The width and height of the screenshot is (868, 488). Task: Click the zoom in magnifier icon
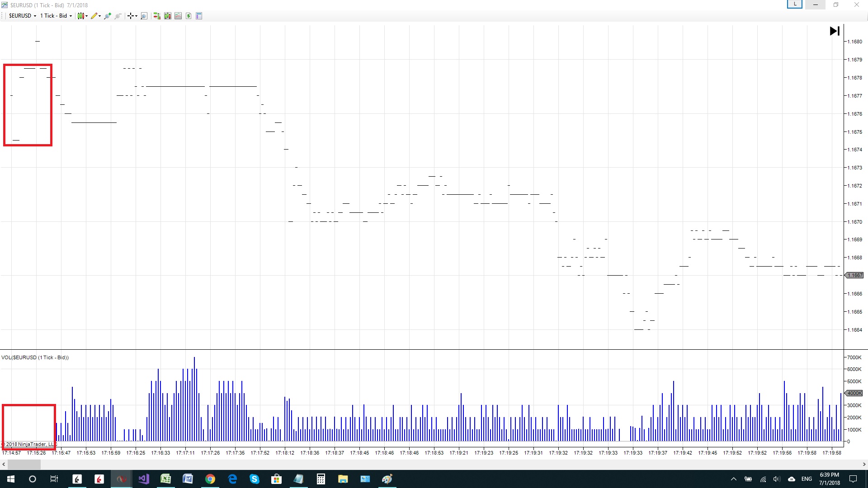(x=107, y=16)
